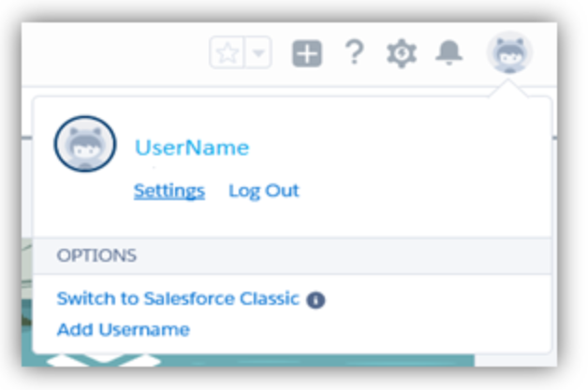
Task: Click empty header space left of the star
Action: 114,53
